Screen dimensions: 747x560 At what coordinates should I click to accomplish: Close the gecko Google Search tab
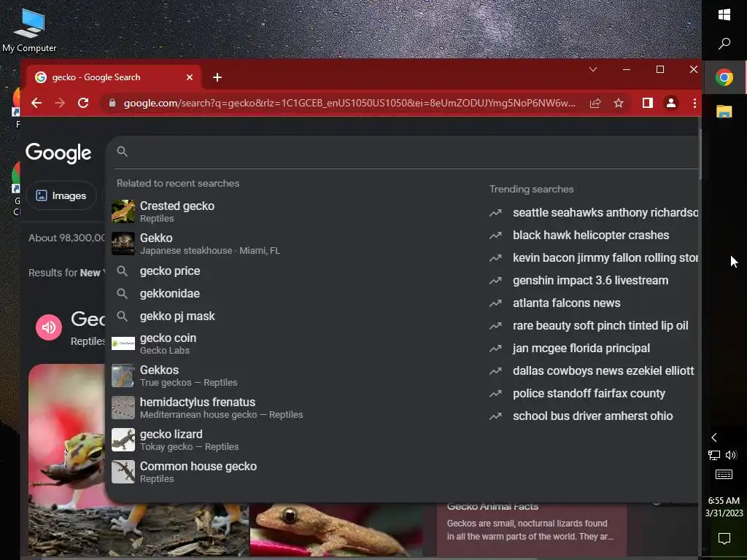[190, 77]
